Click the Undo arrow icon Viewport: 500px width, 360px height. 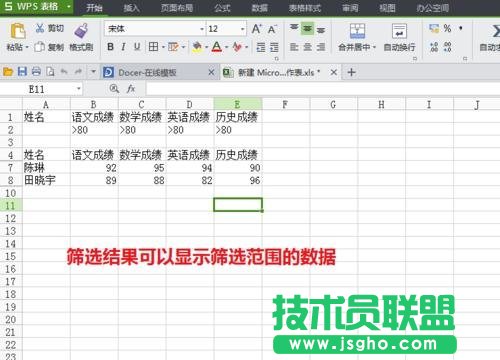[x=64, y=72]
